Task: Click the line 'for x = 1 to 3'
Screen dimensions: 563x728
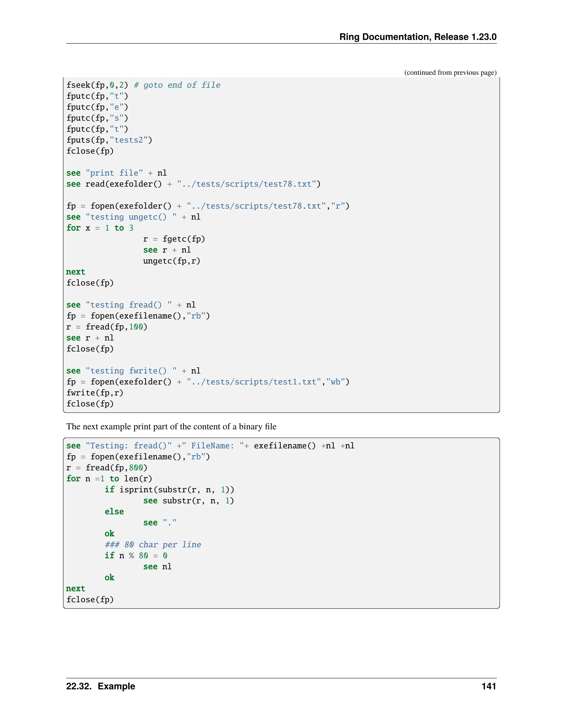Action: click(100, 228)
